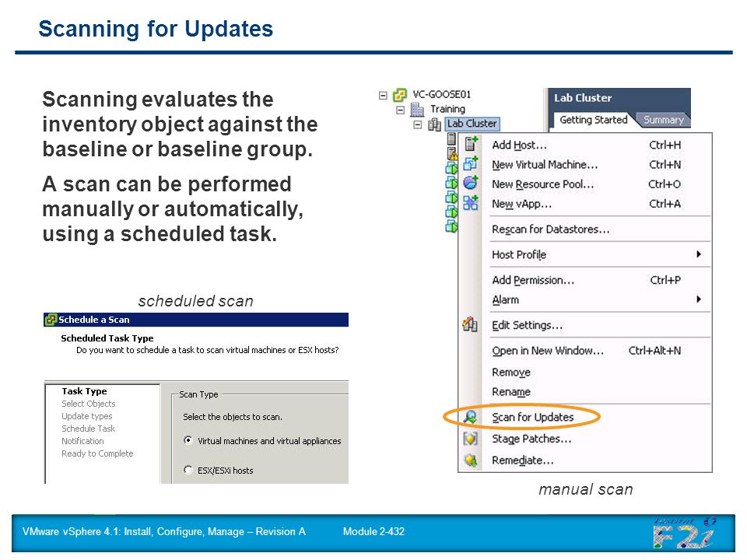
Task: Click the Training datacenter icon
Action: tap(417, 110)
